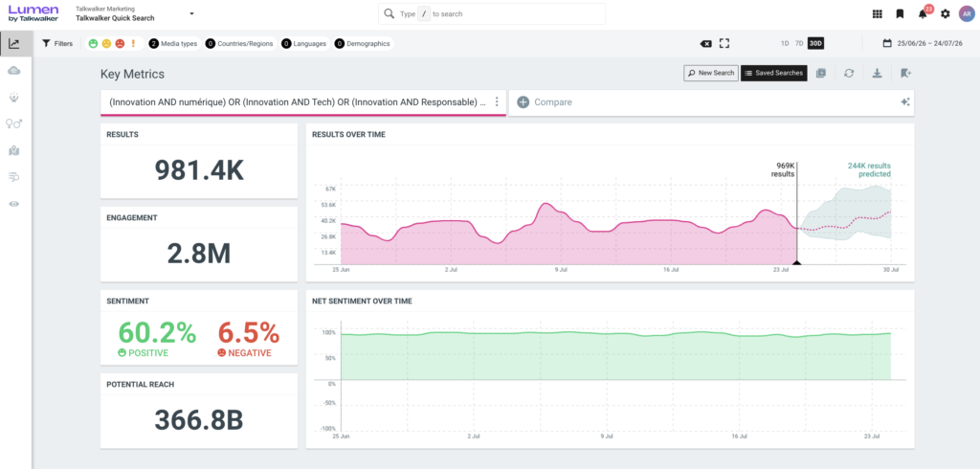Select the 30D time range
980x469 pixels.
tap(815, 44)
